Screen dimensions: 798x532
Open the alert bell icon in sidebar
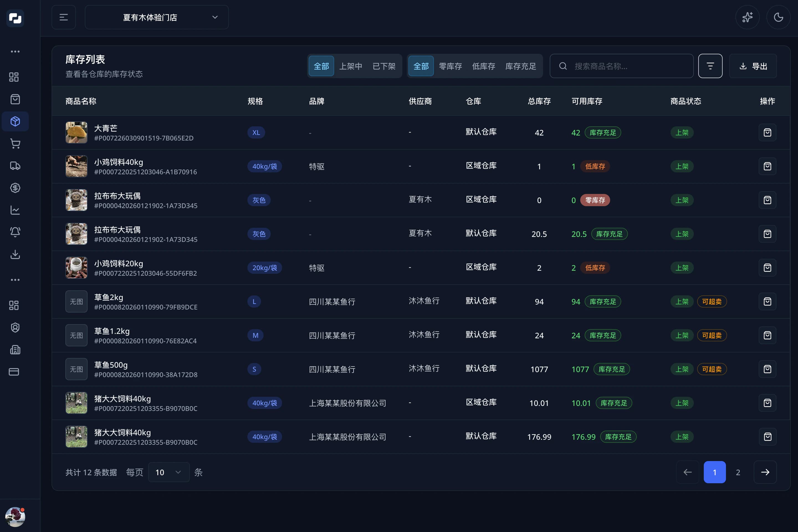(15, 232)
